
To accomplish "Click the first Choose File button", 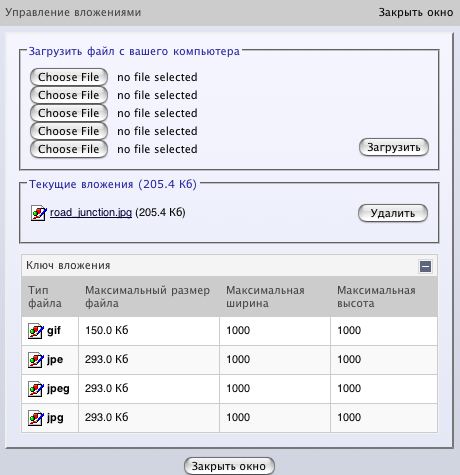I will 69,77.
